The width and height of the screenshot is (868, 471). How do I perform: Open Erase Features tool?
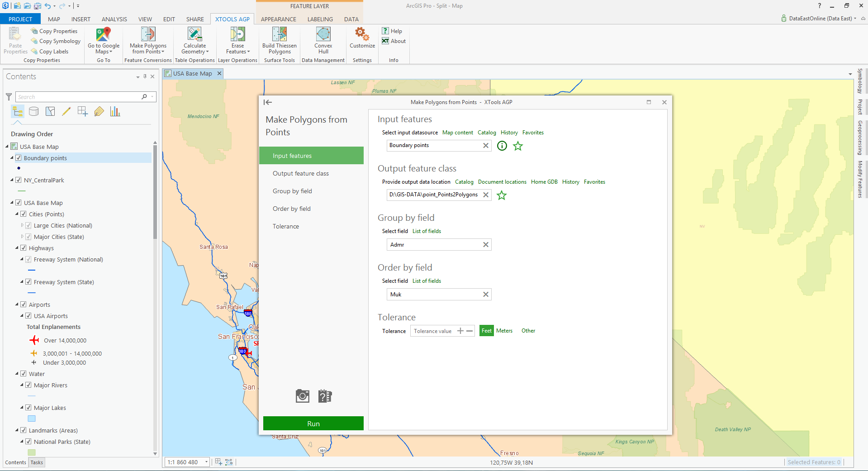(237, 40)
